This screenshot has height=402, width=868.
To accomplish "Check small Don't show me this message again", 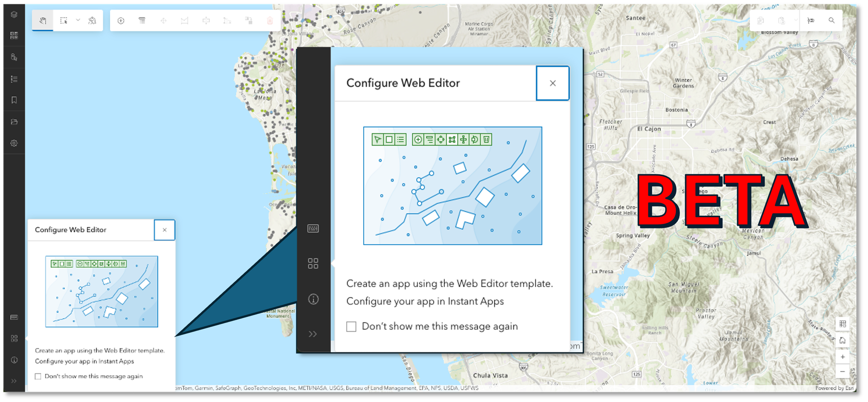I will 38,376.
